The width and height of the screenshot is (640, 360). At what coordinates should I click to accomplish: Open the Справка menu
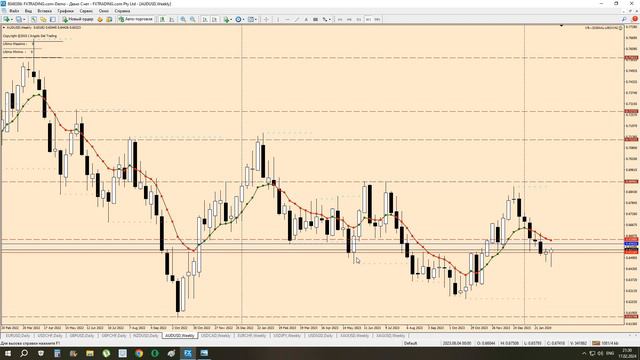122,11
